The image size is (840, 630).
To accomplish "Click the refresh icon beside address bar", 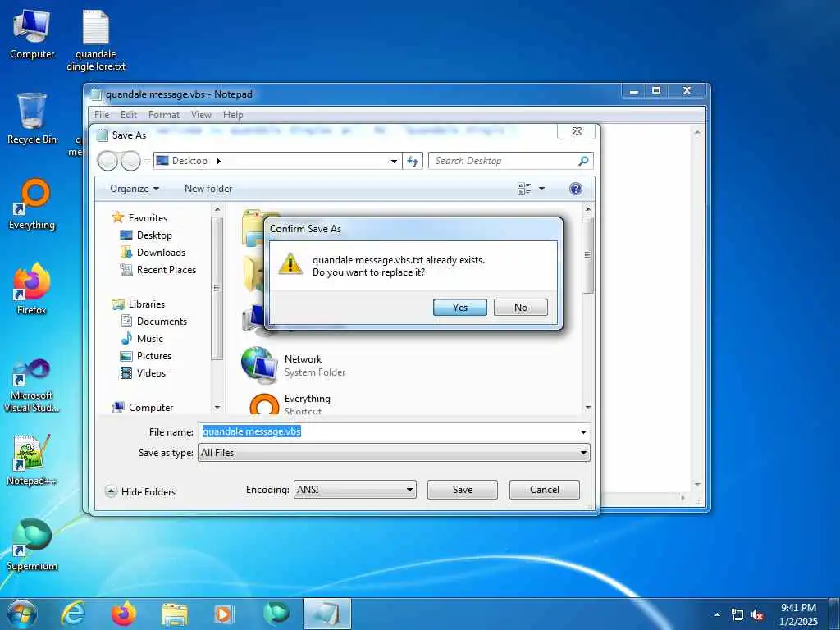I will 413,161.
